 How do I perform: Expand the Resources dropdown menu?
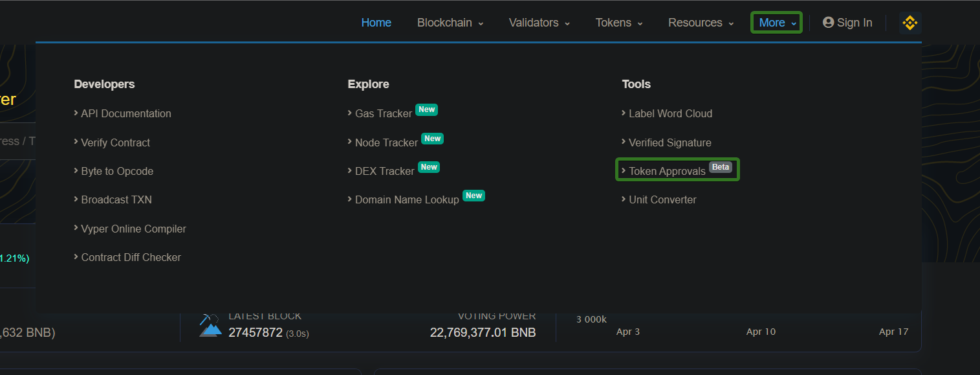pos(701,23)
